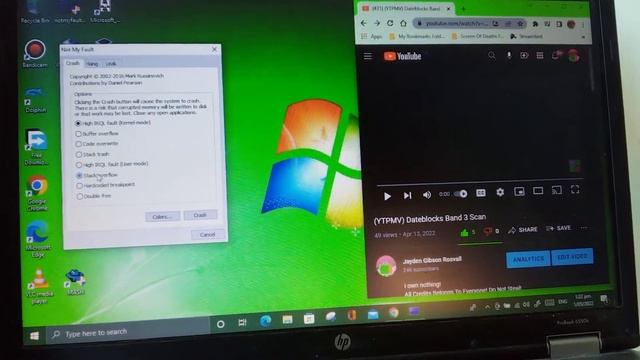Switch to theater mode
640x360 pixels.
point(538,191)
